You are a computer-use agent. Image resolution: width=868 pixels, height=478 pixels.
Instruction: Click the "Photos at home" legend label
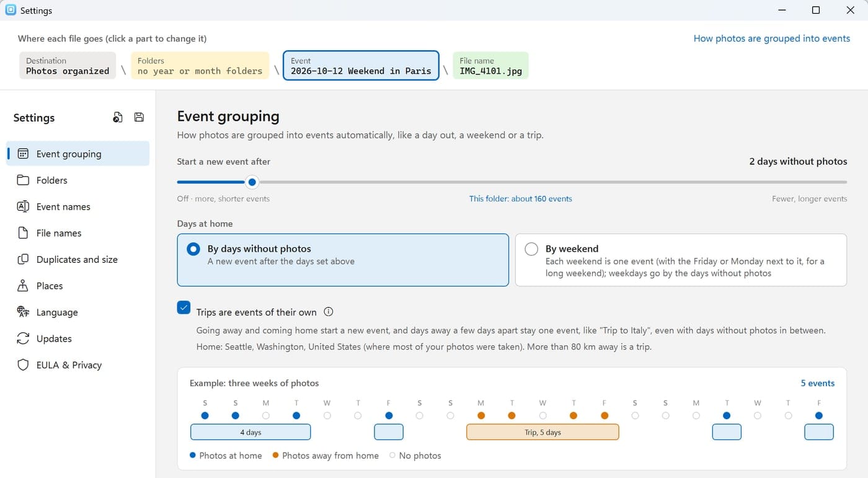click(x=231, y=456)
